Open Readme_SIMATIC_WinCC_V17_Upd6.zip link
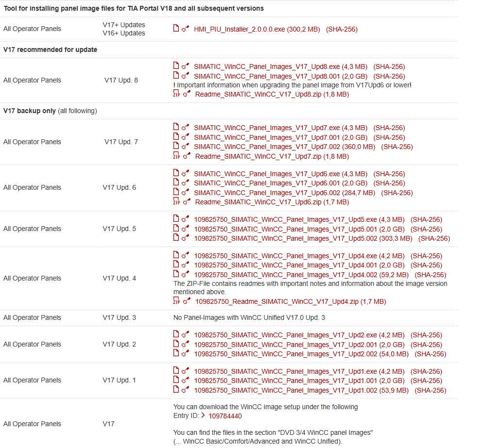481x448 pixels. point(258,202)
